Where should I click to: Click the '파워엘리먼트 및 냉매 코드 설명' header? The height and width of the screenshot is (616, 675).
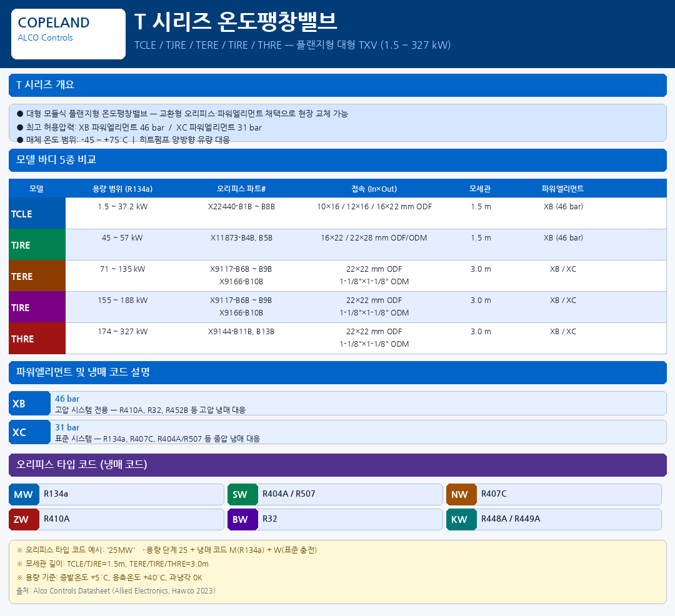coord(337,372)
